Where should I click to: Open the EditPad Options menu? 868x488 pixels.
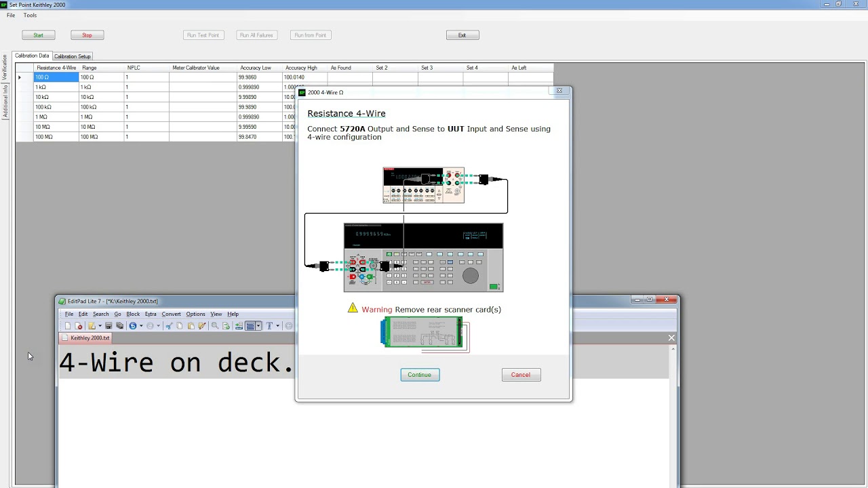(195, 314)
